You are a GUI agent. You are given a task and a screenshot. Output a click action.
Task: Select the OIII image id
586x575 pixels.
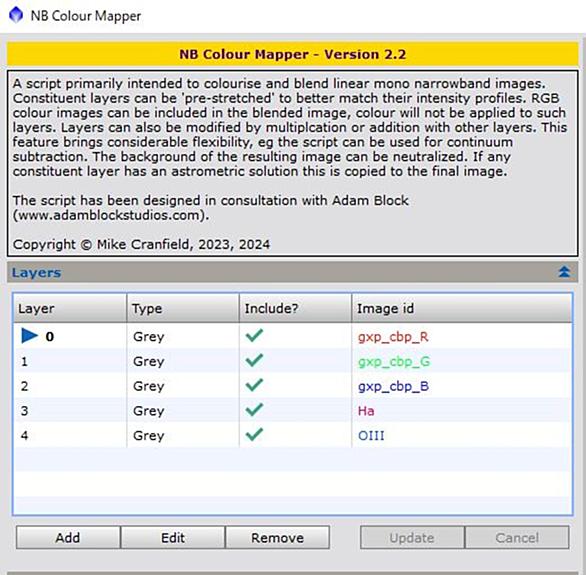[371, 436]
